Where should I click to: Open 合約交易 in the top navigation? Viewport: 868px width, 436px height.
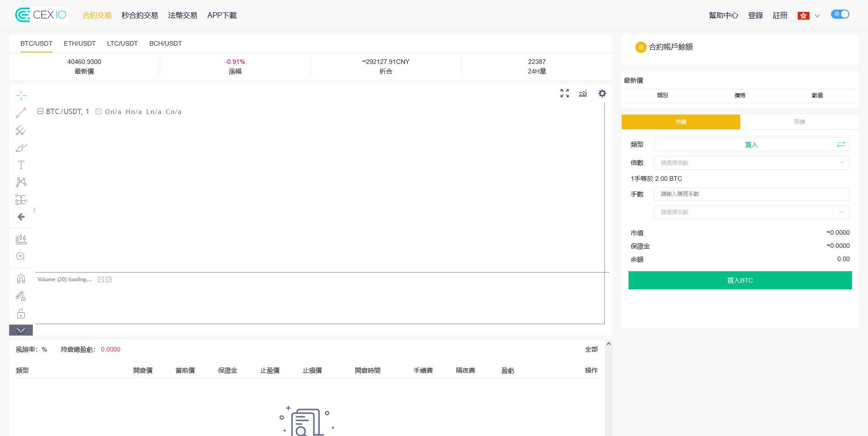pyautogui.click(x=97, y=16)
